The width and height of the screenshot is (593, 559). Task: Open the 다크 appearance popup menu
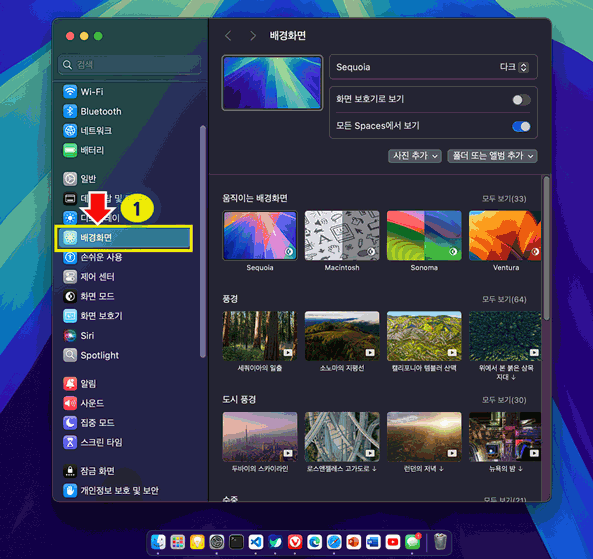(514, 67)
